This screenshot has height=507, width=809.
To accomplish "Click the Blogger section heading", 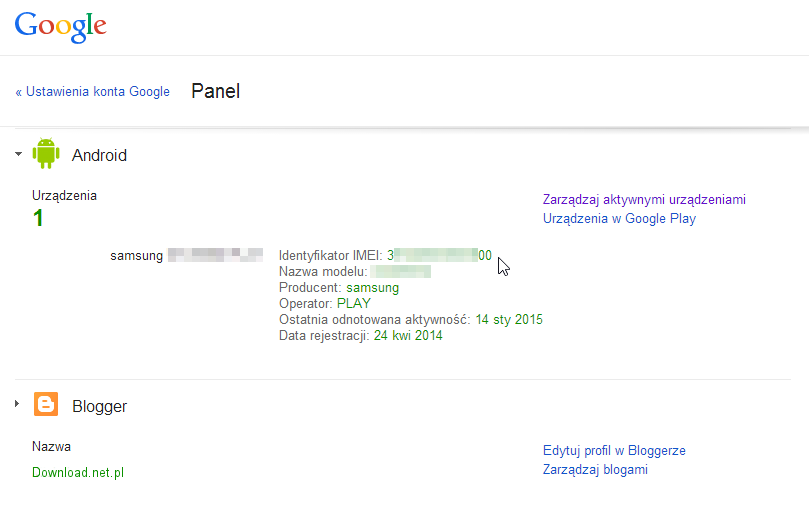I will pos(99,406).
